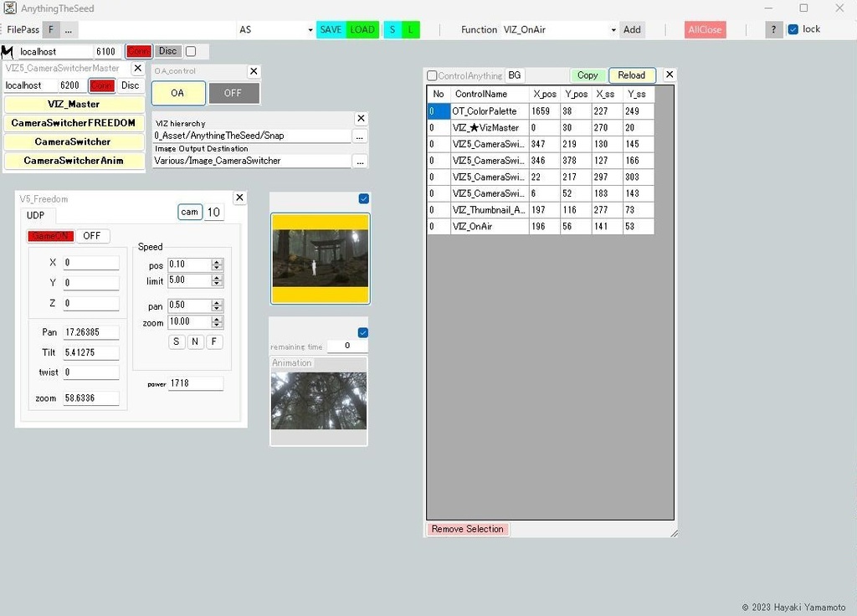Click the yellow OA button
857x616 pixels.
pyautogui.click(x=178, y=93)
